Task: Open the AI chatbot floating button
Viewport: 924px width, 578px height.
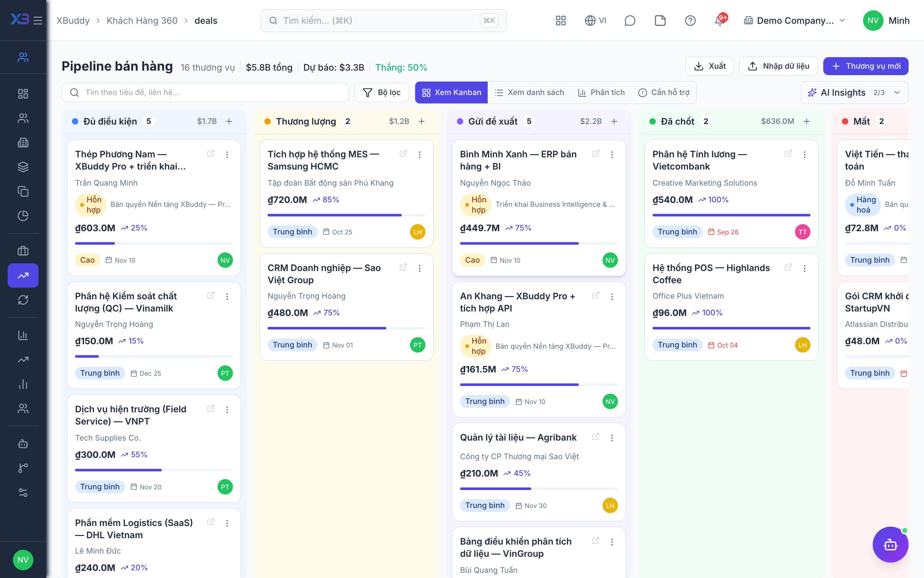Action: tap(890, 544)
